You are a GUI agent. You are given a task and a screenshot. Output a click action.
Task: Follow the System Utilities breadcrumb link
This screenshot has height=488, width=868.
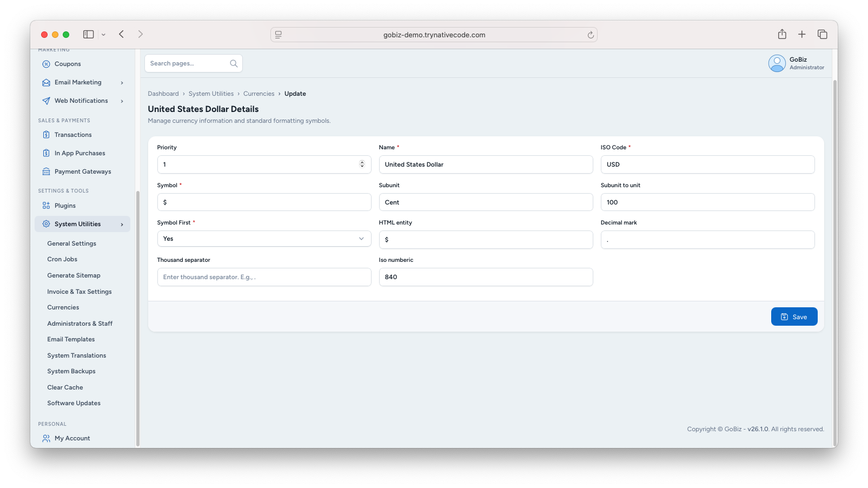pos(211,94)
